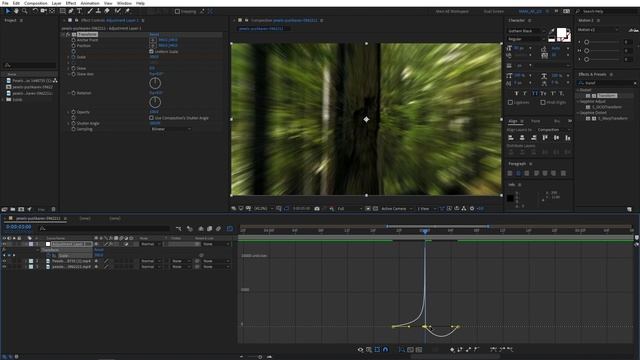Click the Opacity stopwatch icon
The height and width of the screenshot is (360, 640).
point(73,112)
